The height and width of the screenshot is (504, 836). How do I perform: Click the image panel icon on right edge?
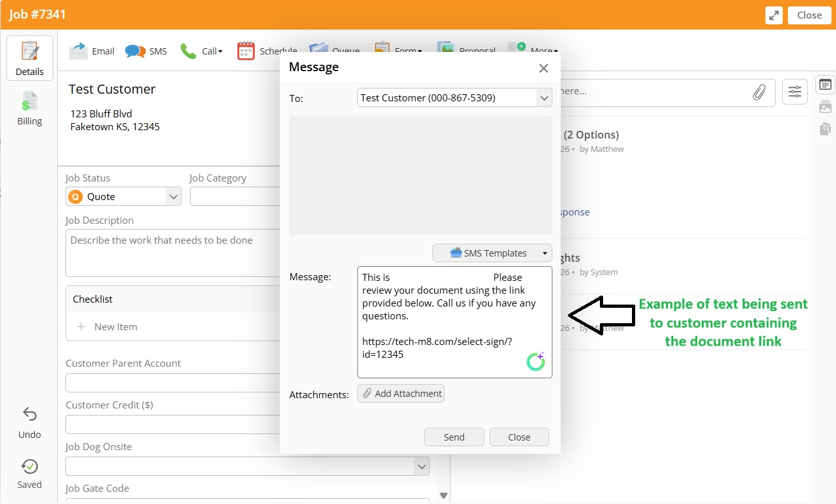coord(826,106)
